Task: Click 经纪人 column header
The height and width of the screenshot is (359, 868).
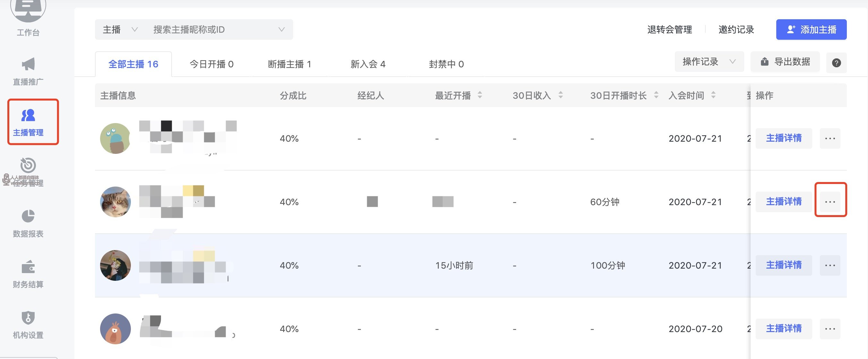Action: [371, 95]
